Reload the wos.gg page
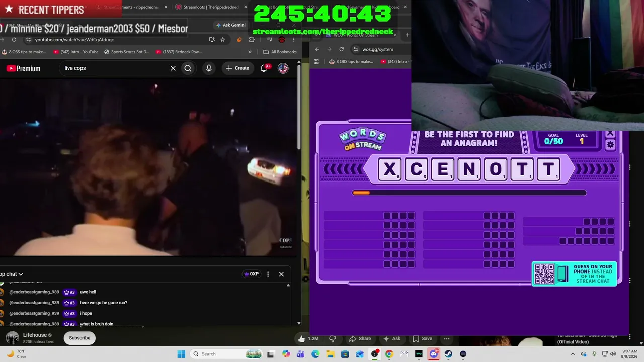Image resolution: width=644 pixels, height=362 pixels. [x=342, y=49]
